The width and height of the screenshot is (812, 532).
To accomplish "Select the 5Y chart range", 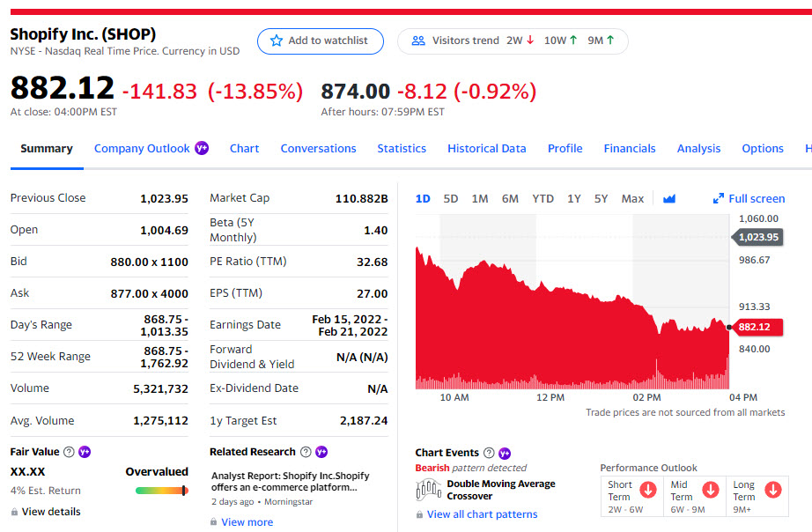I will pos(601,198).
